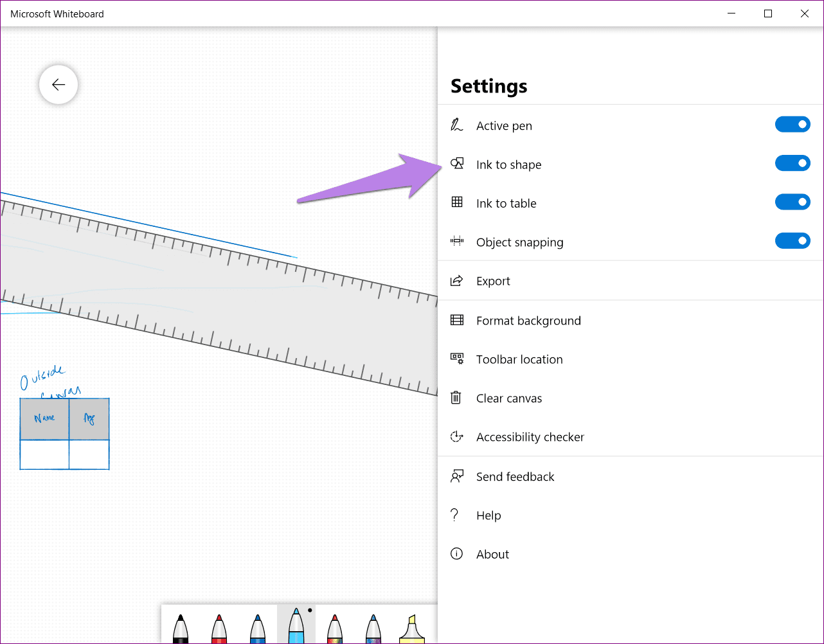The width and height of the screenshot is (824, 644).
Task: Click the Help question mark icon
Action: point(455,515)
